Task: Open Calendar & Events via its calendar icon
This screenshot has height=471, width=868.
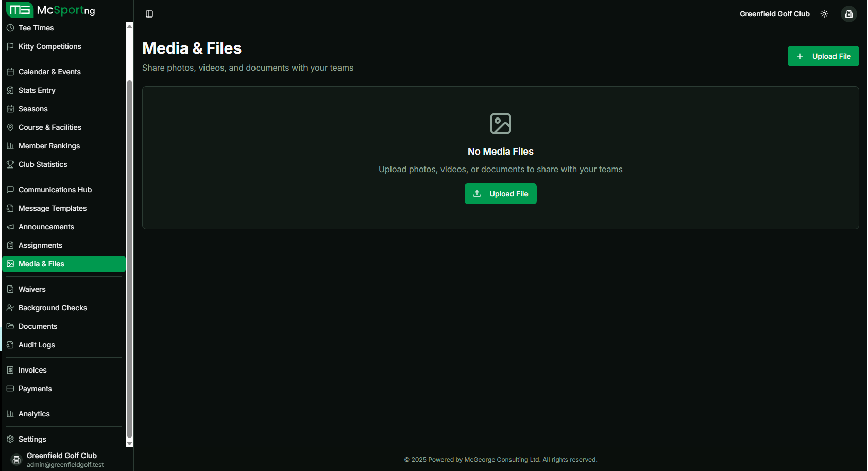Action: [x=11, y=72]
